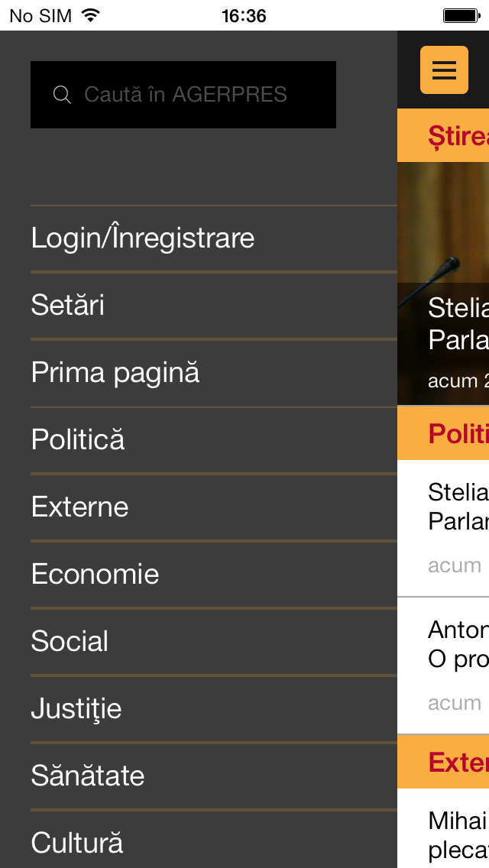Viewport: 489px width, 868px height.
Task: Tap the Wi-Fi icon in status bar
Action: 91,15
